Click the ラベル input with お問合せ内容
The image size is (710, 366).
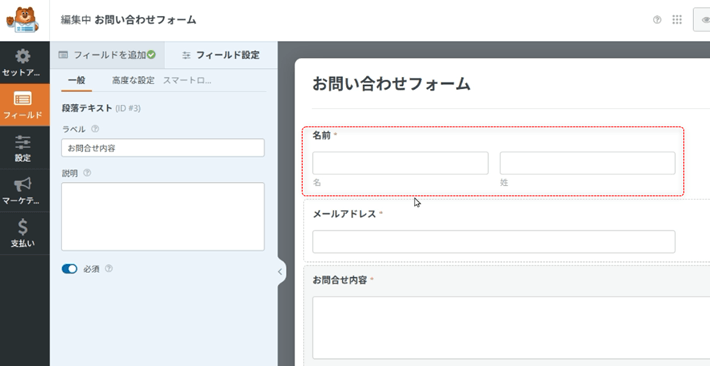click(x=163, y=148)
